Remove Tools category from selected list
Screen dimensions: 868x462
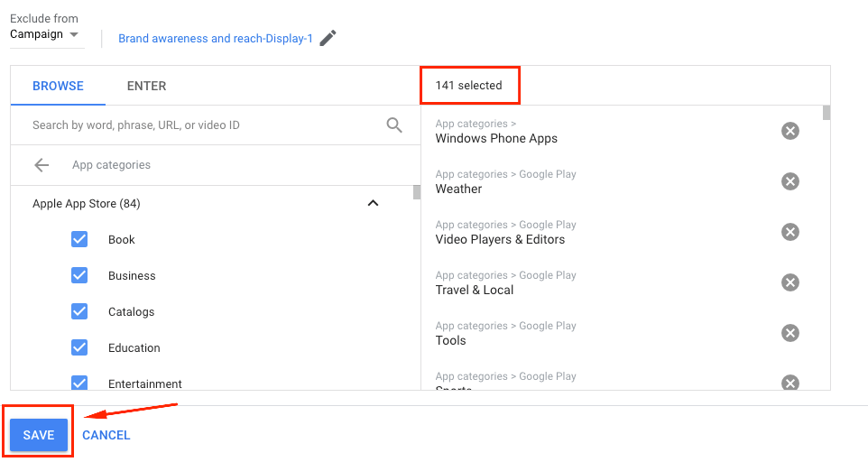pyautogui.click(x=790, y=334)
